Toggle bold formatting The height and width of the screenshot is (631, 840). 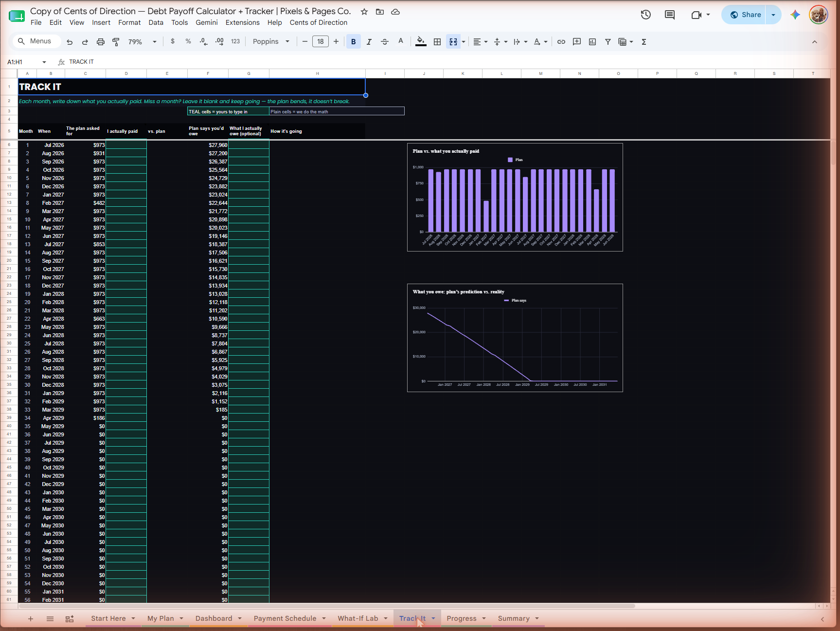tap(354, 42)
